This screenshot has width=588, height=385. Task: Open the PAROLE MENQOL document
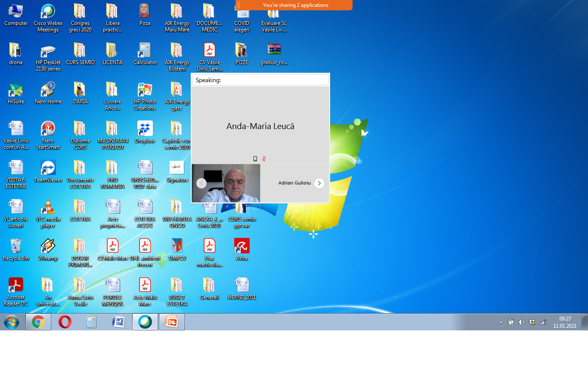tap(113, 292)
